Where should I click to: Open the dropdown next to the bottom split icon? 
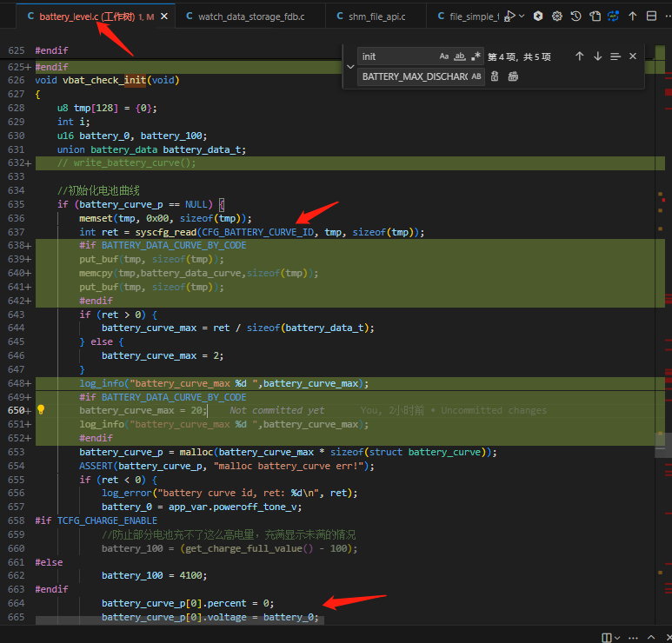click(x=617, y=638)
